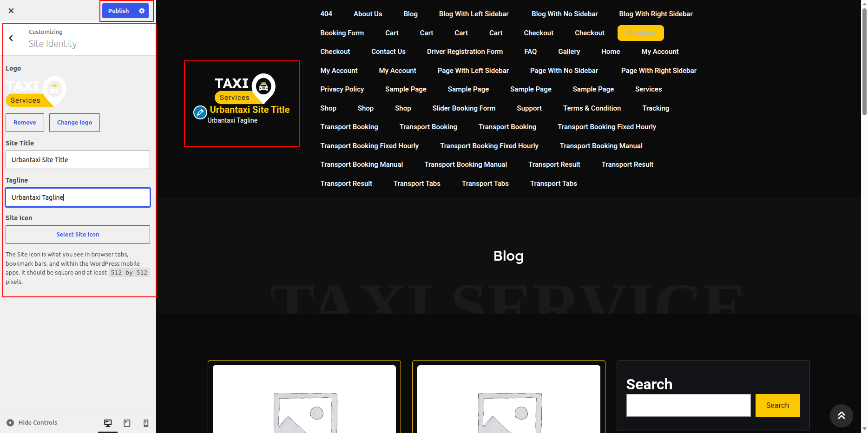Open Slider Booking Form menu item
The height and width of the screenshot is (433, 868).
coord(464,108)
